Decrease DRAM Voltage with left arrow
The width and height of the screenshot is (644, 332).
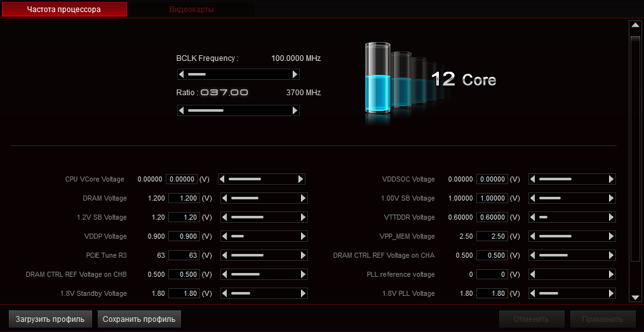(225, 198)
